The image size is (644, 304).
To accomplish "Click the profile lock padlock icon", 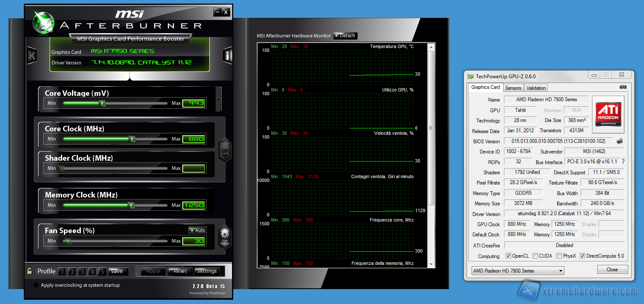I will pyautogui.click(x=29, y=271).
